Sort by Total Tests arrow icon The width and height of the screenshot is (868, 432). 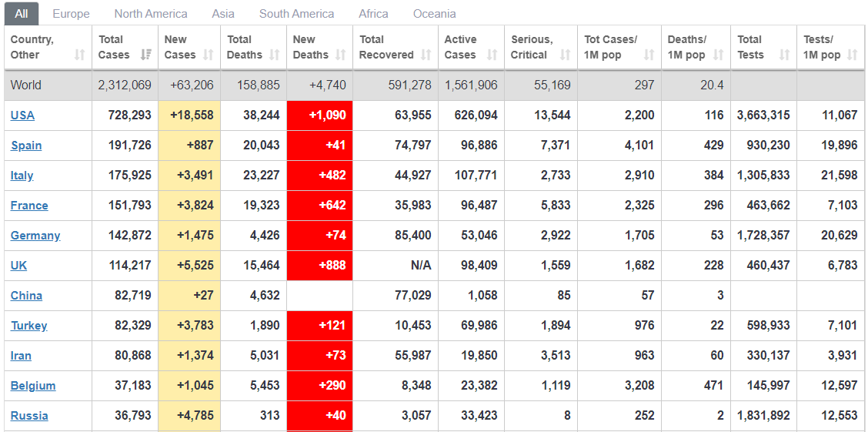pyautogui.click(x=784, y=55)
